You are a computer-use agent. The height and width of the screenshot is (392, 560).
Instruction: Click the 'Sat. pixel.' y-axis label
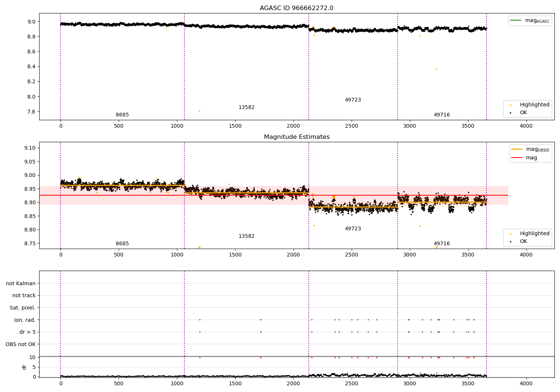pos(22,308)
